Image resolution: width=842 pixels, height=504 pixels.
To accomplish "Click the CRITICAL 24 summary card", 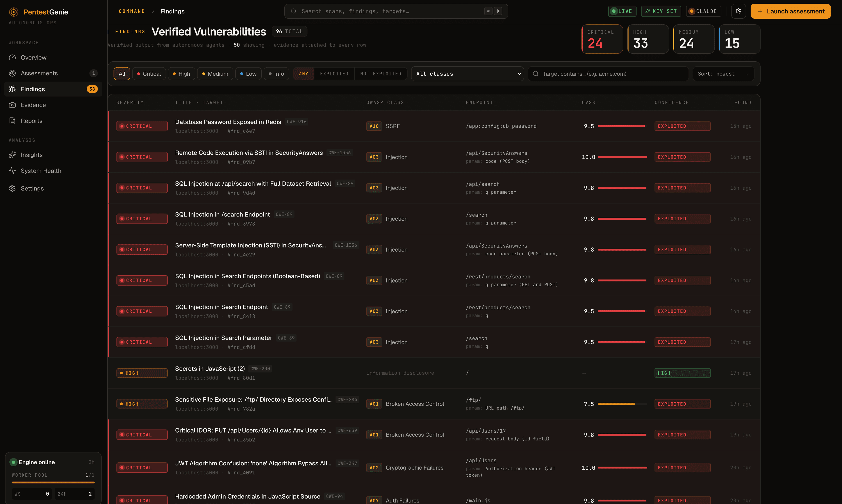I will tap(602, 39).
